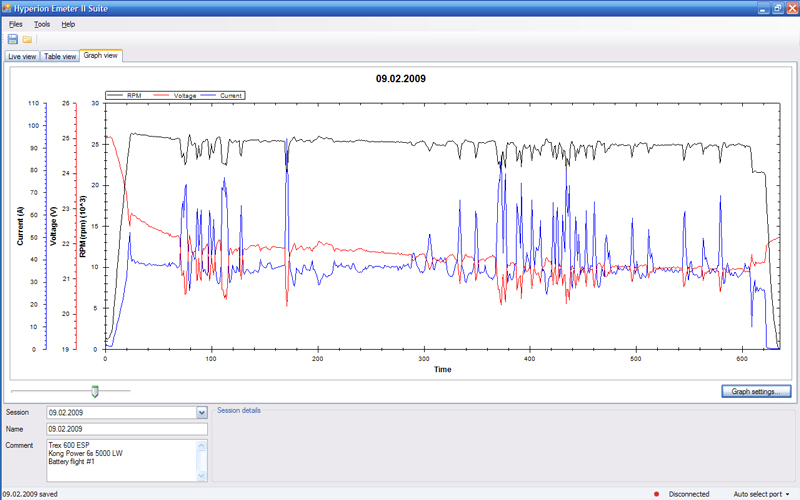This screenshot has height=500, width=800.
Task: Expand the Session dropdown list
Action: (x=201, y=412)
